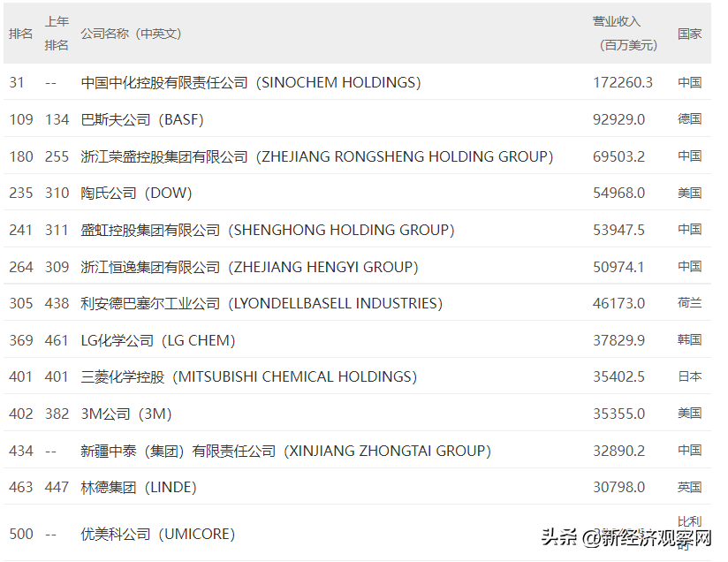Screen dimensions: 728x562
Task: Select 优美科公司 (UMICORE) company name
Action: point(158,534)
